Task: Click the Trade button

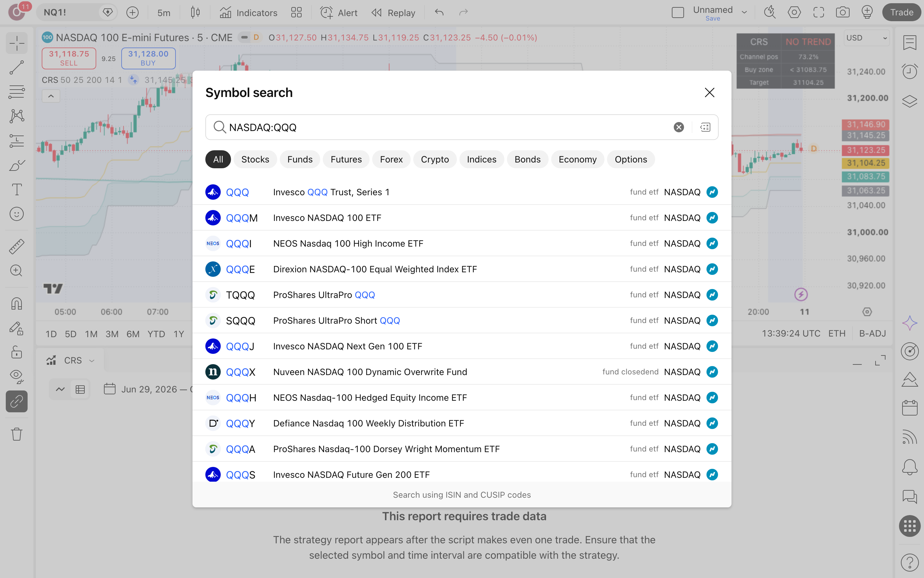Action: 902,13
